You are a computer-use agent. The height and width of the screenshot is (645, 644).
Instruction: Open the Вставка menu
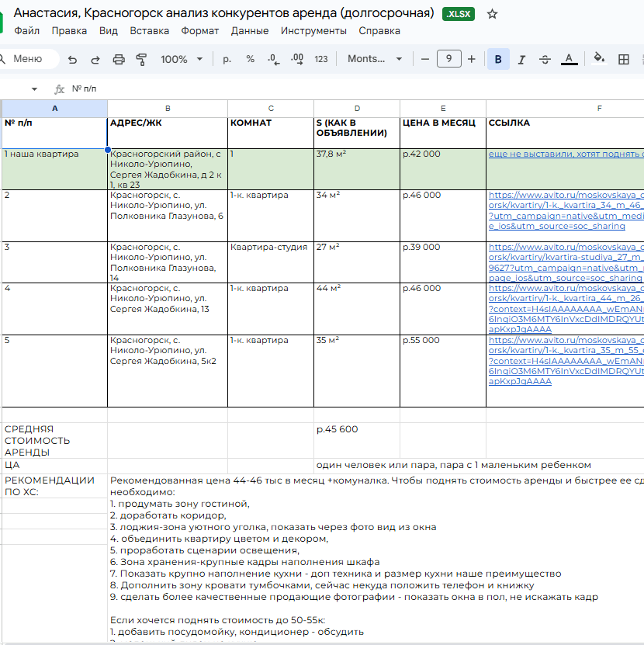point(149,31)
